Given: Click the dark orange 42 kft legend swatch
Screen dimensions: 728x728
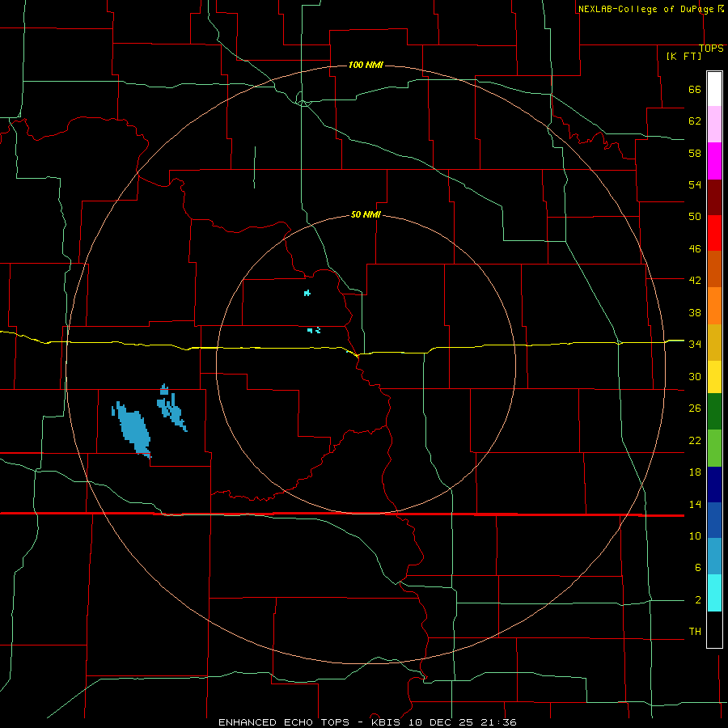Looking at the screenshot, I should point(714,269).
